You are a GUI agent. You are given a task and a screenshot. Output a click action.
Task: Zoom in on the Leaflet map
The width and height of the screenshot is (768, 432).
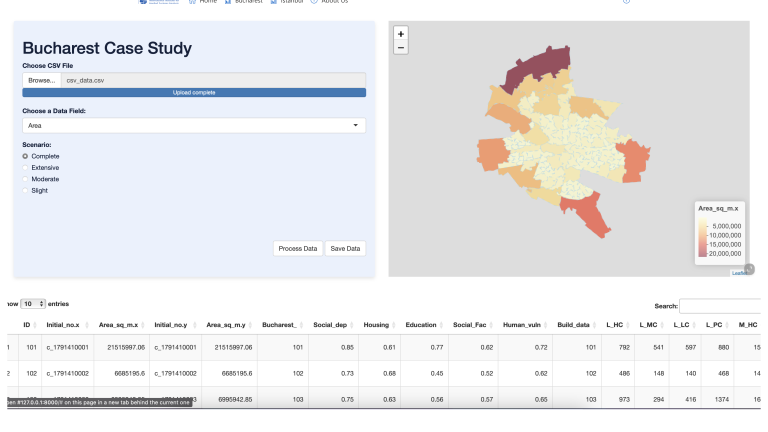401,34
